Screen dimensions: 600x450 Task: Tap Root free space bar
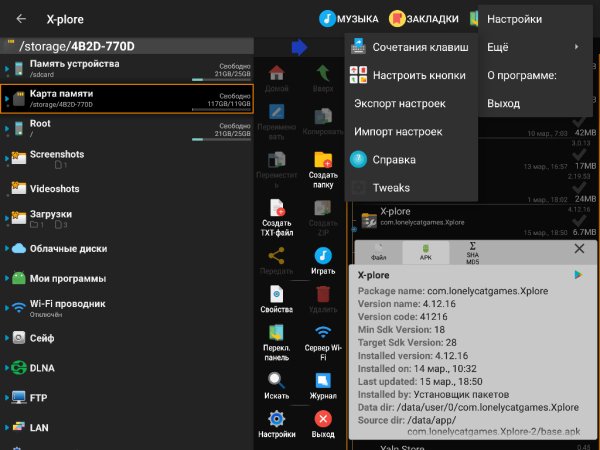(x=221, y=139)
